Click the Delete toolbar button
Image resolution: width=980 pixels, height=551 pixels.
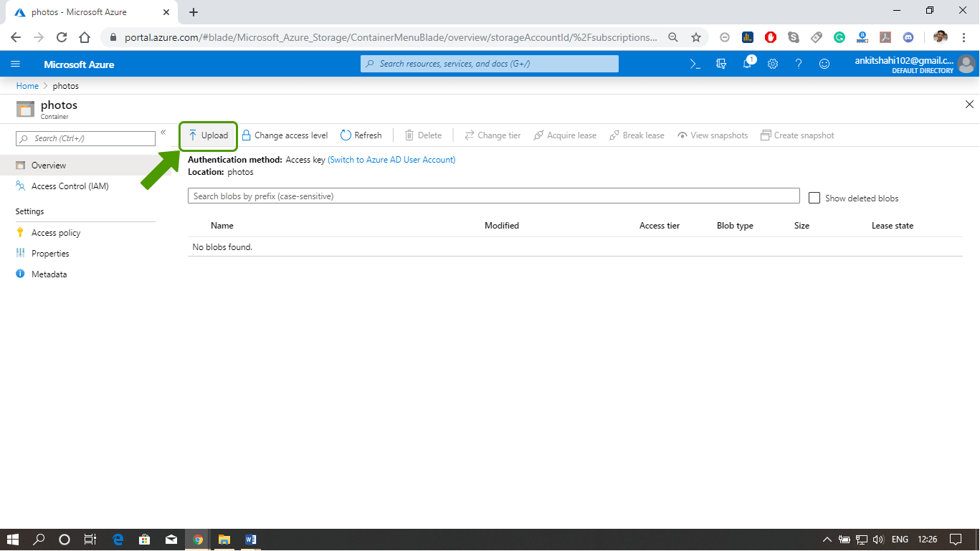(423, 135)
